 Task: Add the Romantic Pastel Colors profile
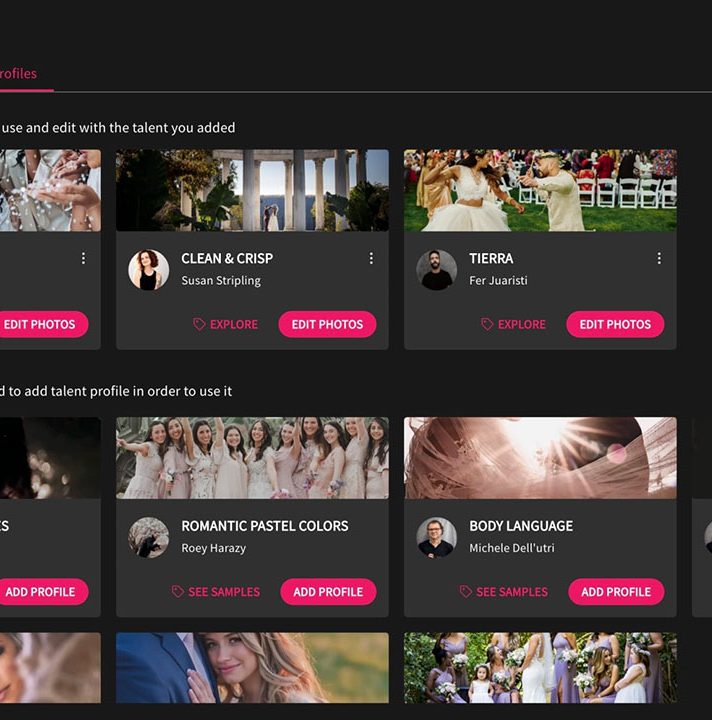click(328, 591)
